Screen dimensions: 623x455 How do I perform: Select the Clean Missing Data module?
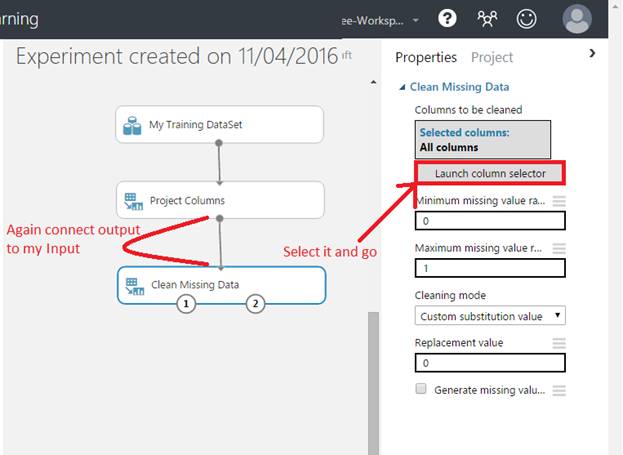(x=221, y=285)
